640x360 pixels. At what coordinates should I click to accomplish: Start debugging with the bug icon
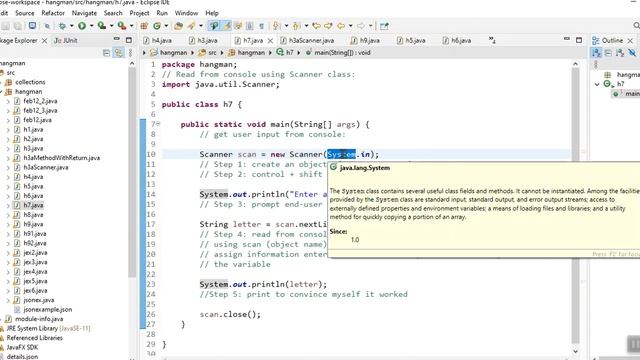pos(62,26)
